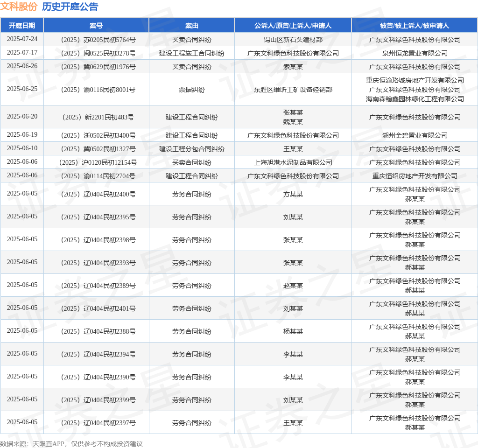Select plaintiff 赵某某
The image size is (478, 448).
click(293, 286)
